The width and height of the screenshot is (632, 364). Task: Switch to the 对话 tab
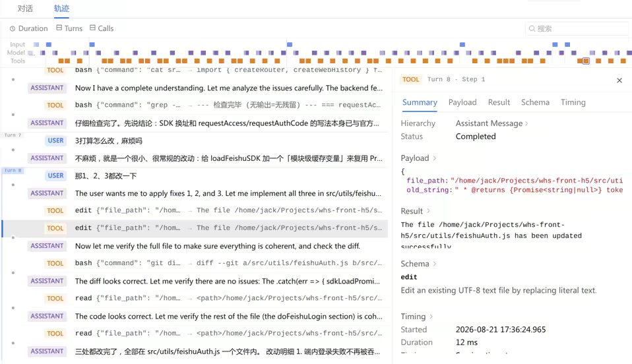(x=25, y=9)
